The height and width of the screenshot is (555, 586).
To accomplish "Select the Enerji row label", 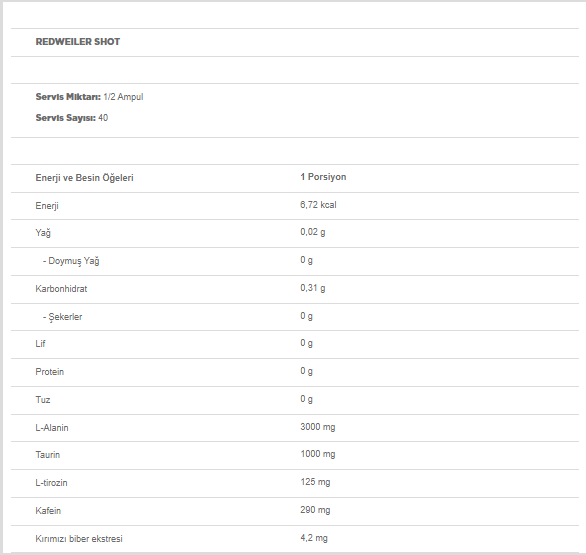I will point(47,206).
